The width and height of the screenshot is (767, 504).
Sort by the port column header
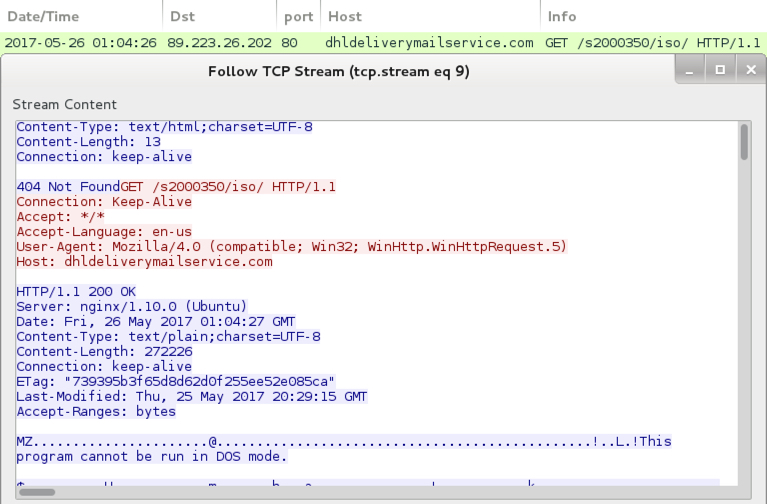point(298,16)
